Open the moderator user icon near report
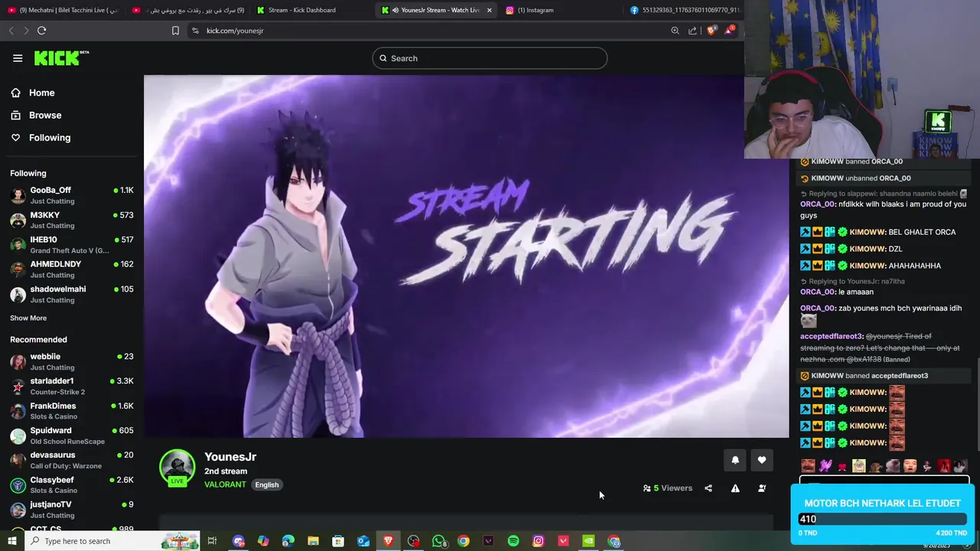Screen dimensions: 980x551 click(762, 488)
